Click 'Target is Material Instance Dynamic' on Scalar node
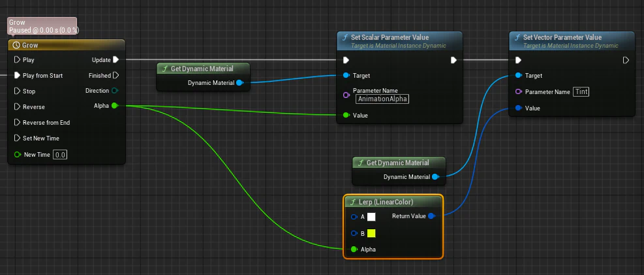 (399, 46)
